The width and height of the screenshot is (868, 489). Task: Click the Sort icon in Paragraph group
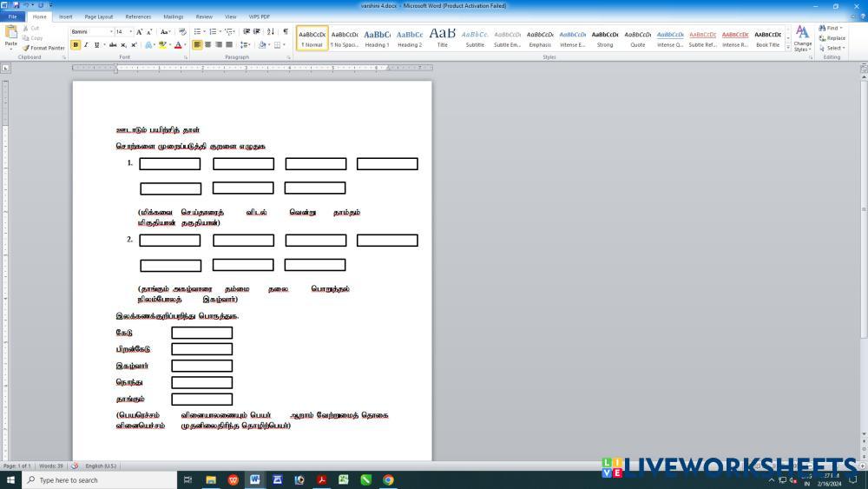[x=271, y=31]
